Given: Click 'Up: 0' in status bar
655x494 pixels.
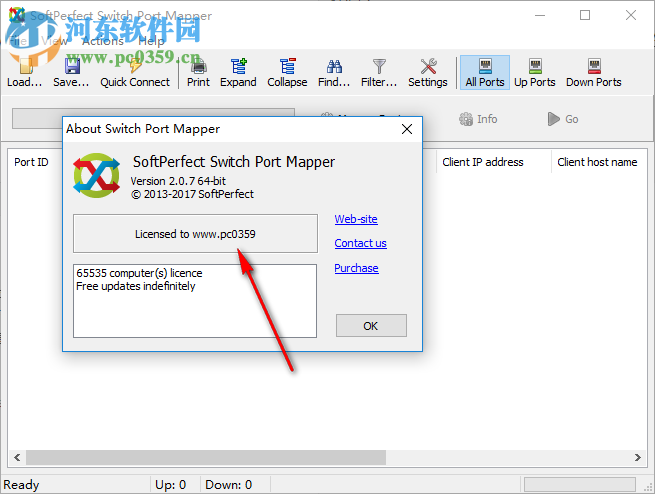Looking at the screenshot, I should coord(170,485).
